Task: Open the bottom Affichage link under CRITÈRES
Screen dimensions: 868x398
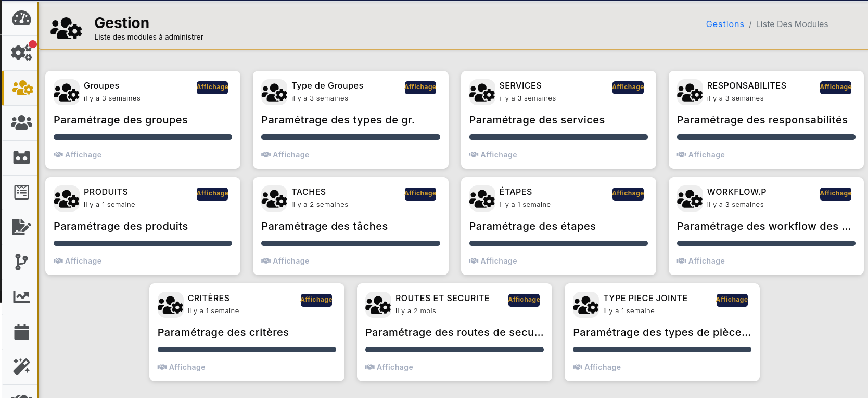Action: [x=182, y=367]
